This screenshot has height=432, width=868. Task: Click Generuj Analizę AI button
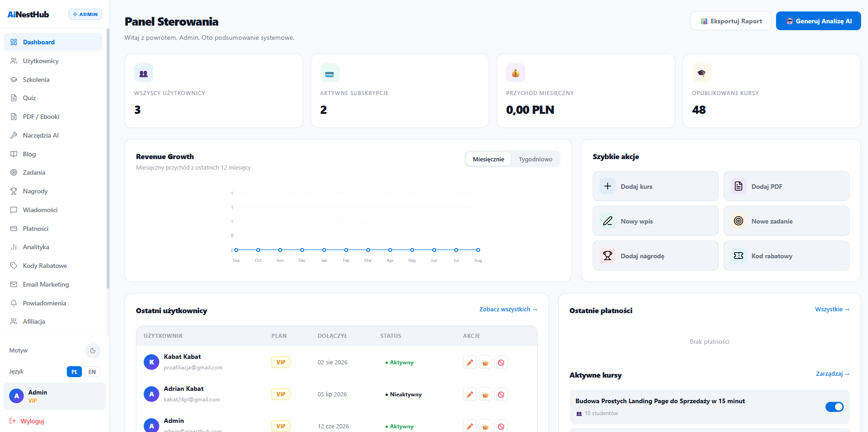(818, 21)
